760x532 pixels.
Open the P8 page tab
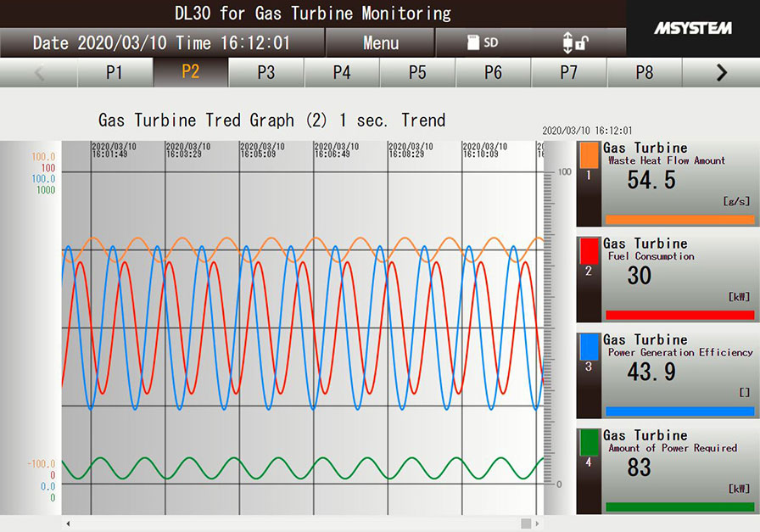coord(645,73)
